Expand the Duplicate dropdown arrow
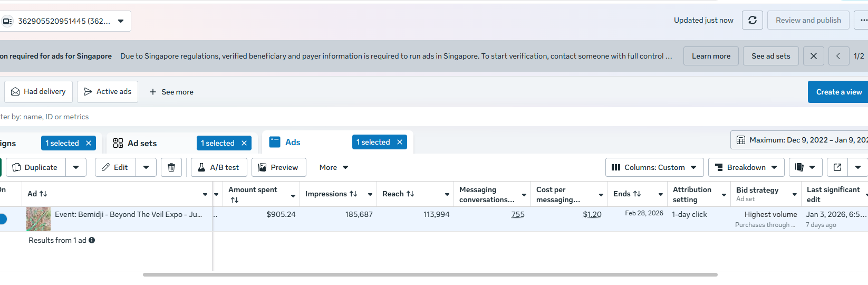 click(x=76, y=167)
